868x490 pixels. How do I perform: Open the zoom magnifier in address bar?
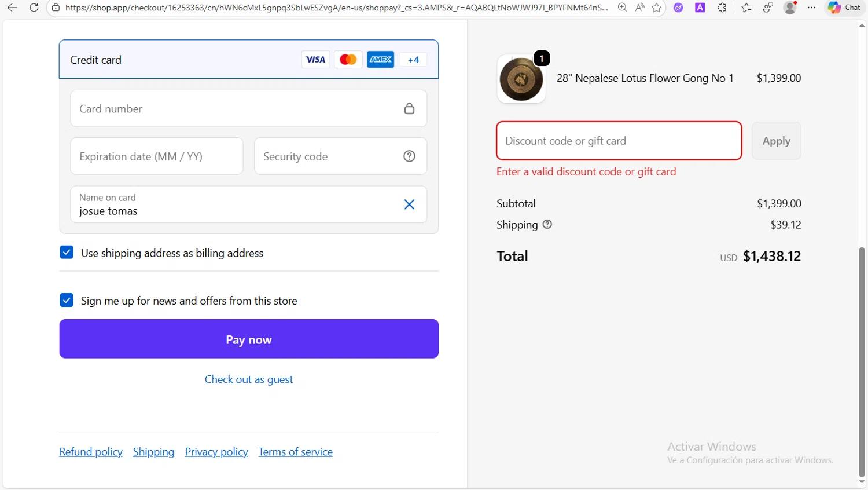point(622,8)
